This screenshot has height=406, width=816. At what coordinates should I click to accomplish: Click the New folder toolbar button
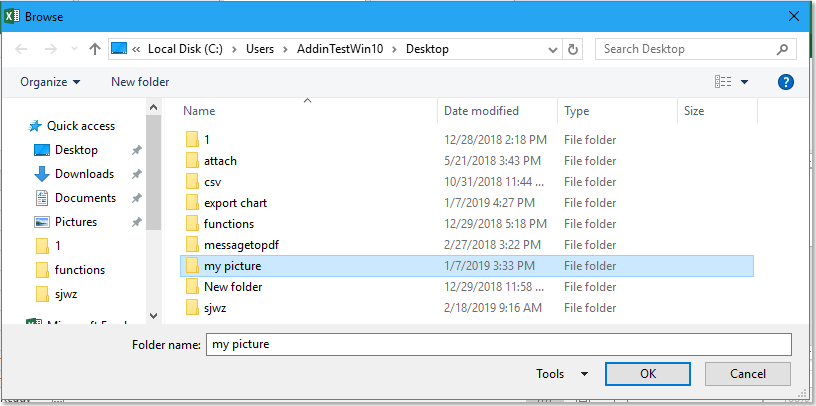[140, 82]
